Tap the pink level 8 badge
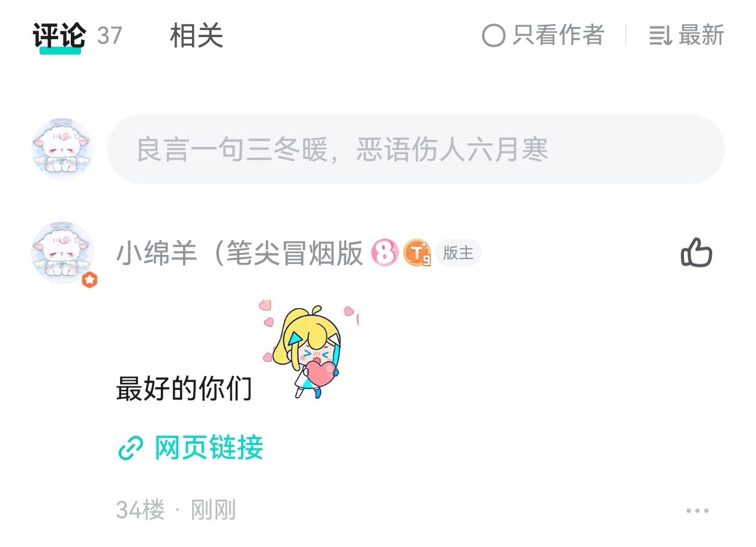Viewport: 756px width, 547px height. pyautogui.click(x=385, y=253)
